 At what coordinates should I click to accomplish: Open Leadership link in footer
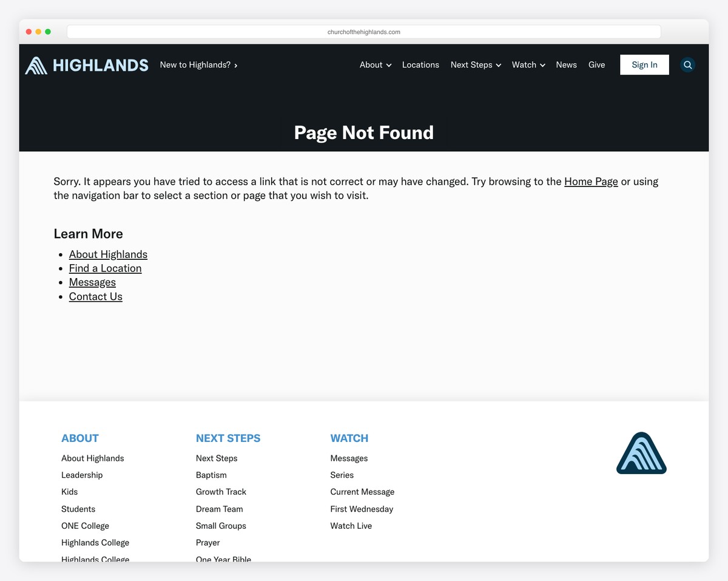[82, 475]
